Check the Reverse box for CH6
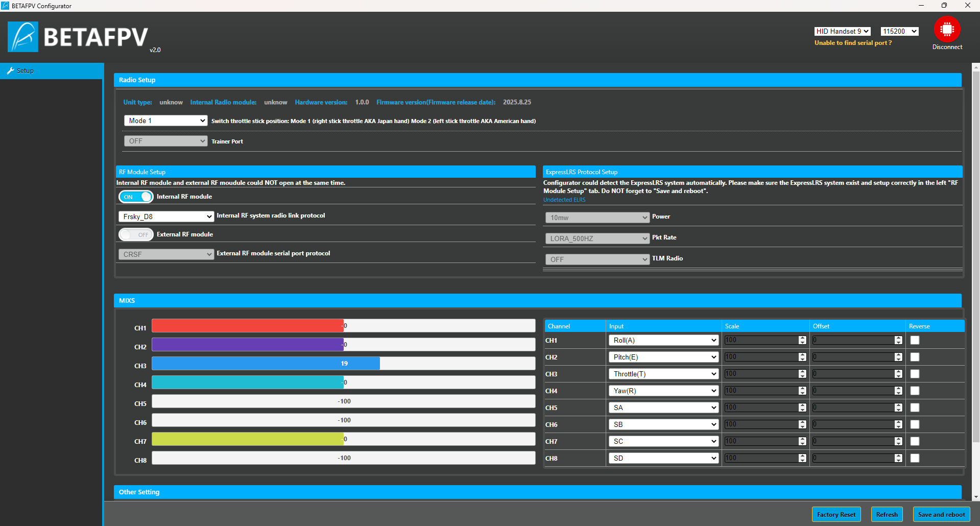 click(915, 424)
